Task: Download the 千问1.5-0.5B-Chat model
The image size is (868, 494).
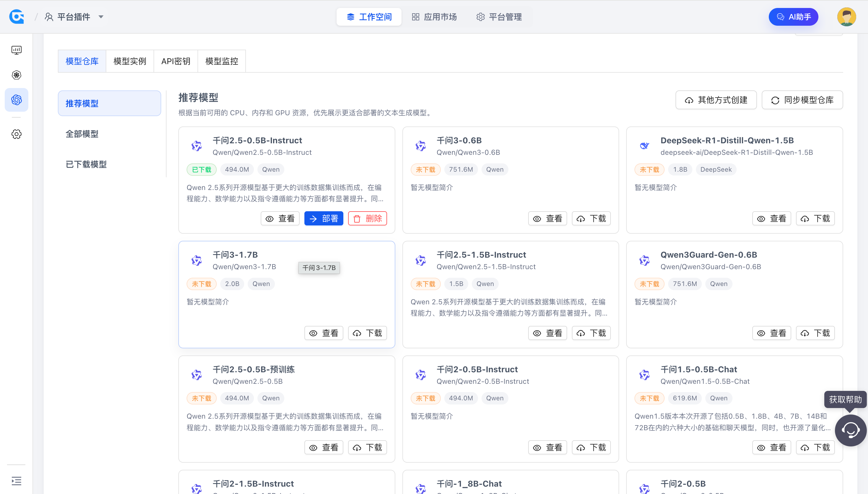Action: pos(815,447)
